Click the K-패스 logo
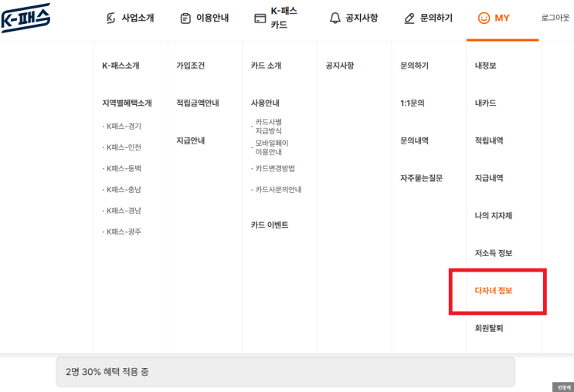 pyautogui.click(x=25, y=18)
